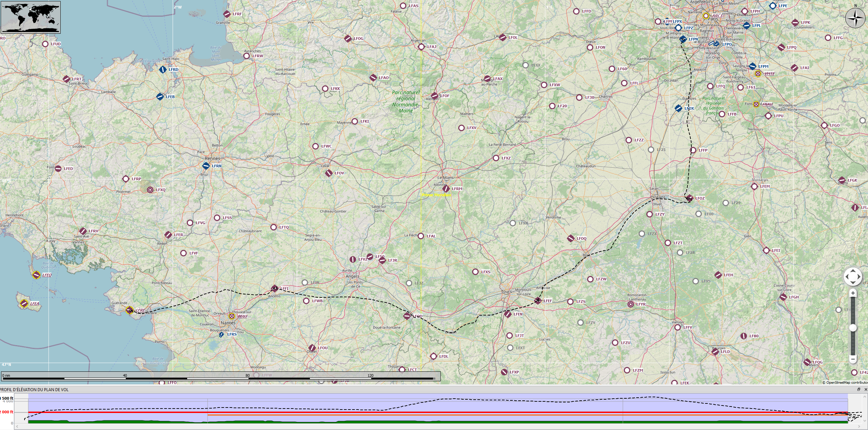Float the elevation profile dock panel

(859, 389)
